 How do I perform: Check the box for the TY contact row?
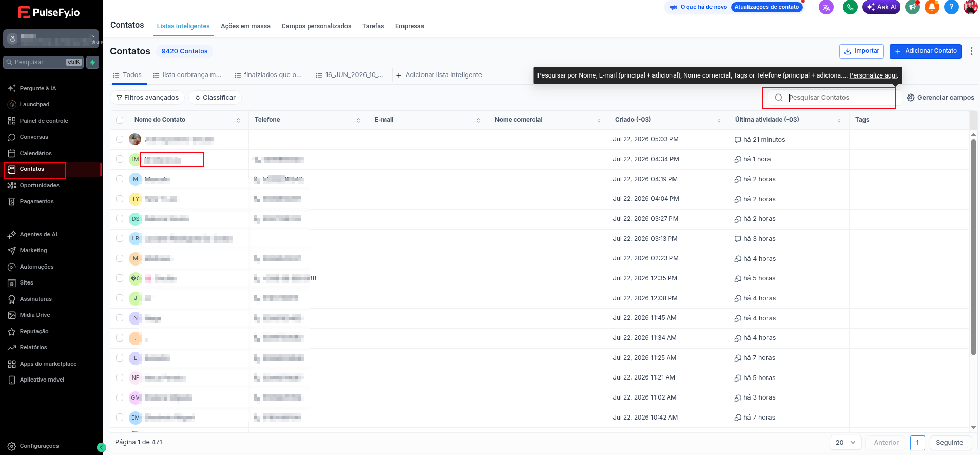[x=120, y=199]
